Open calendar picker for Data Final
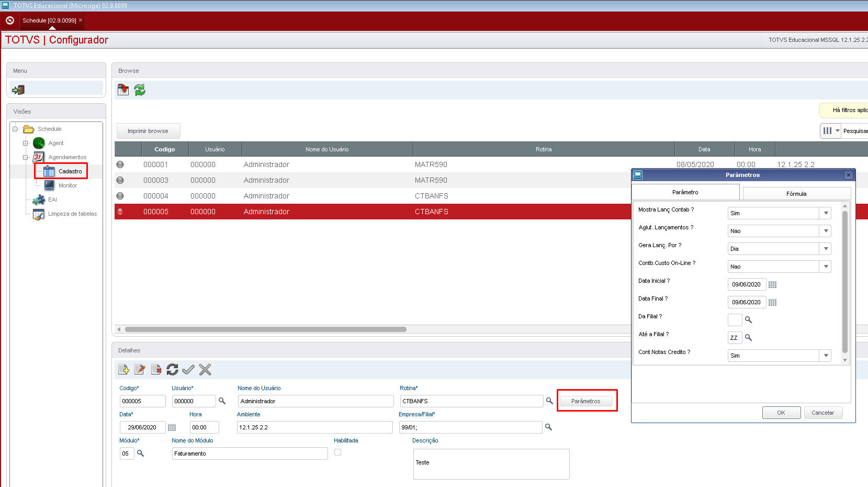This screenshot has height=487, width=868. coord(772,303)
